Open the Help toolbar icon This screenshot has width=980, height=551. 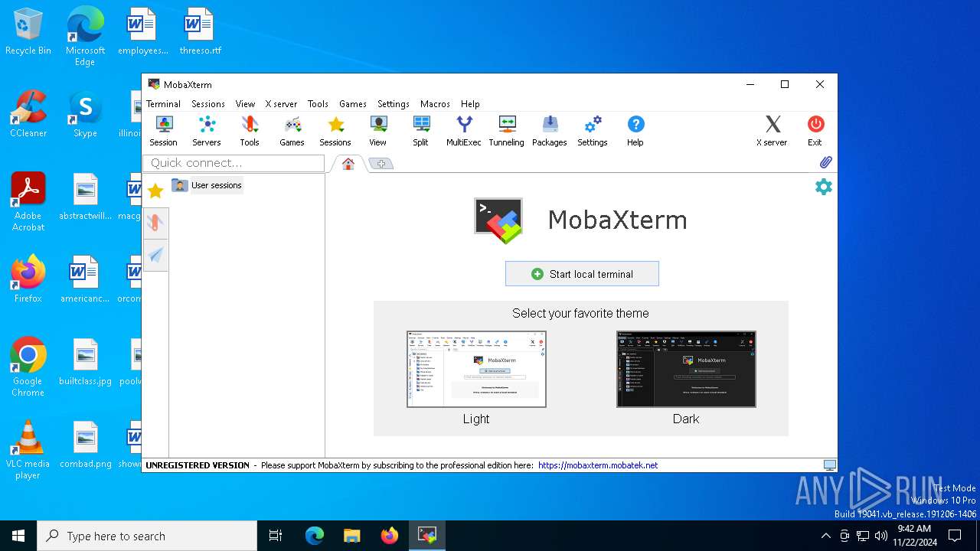(x=635, y=131)
